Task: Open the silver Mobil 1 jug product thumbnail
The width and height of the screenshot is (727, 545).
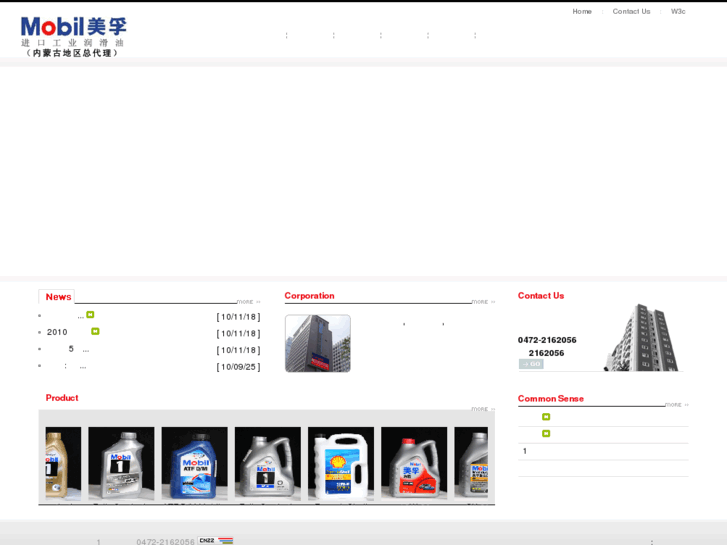Action: (x=121, y=463)
